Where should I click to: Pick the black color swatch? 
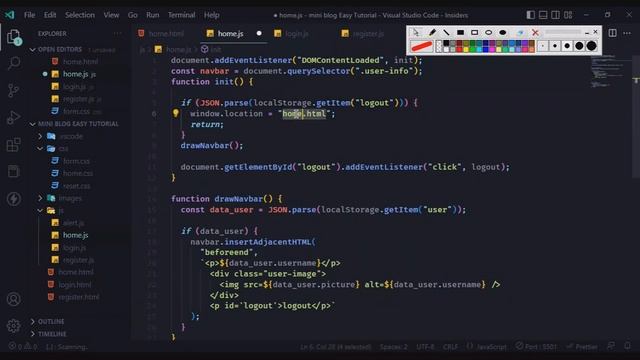(x=446, y=43)
